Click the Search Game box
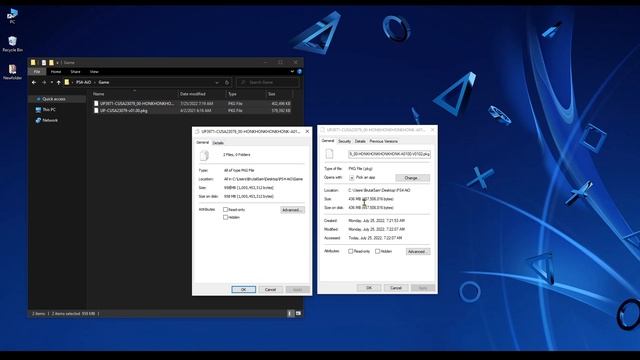Image resolution: width=640 pixels, height=360 pixels. [267, 82]
